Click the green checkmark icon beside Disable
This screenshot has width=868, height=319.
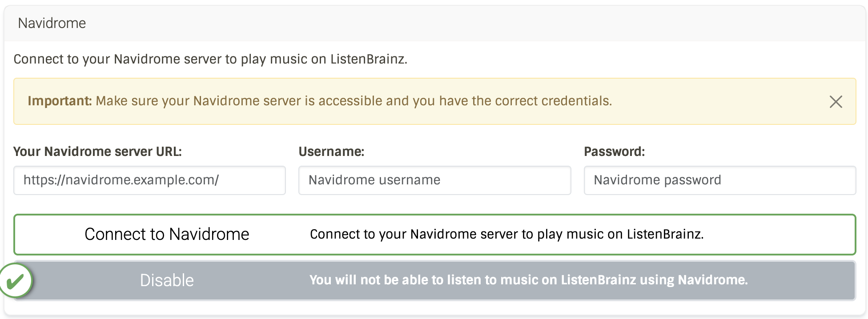point(16,281)
